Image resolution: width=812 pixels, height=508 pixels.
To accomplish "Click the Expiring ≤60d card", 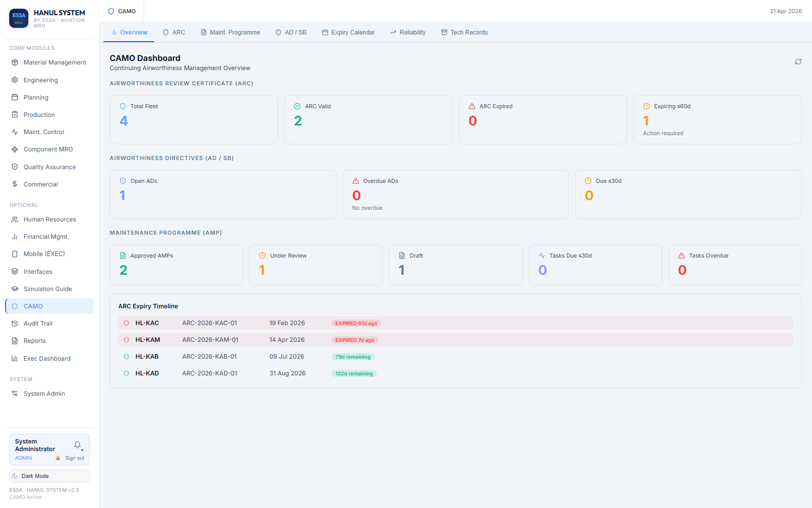I will tap(717, 120).
